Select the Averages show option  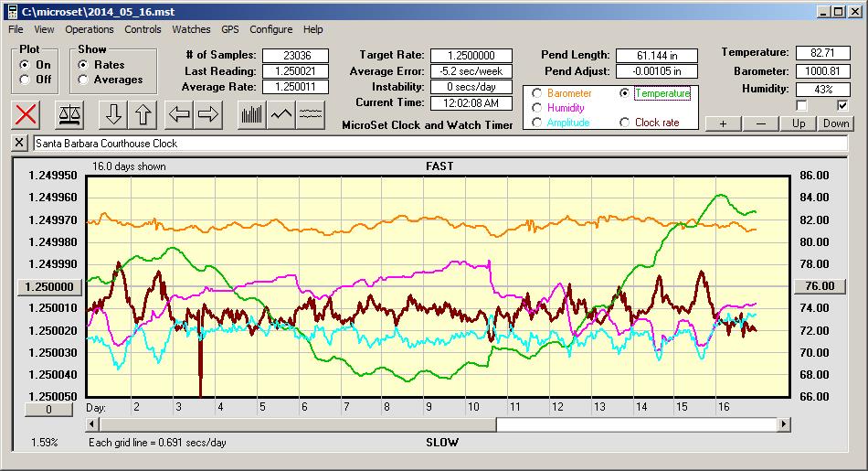coord(83,80)
